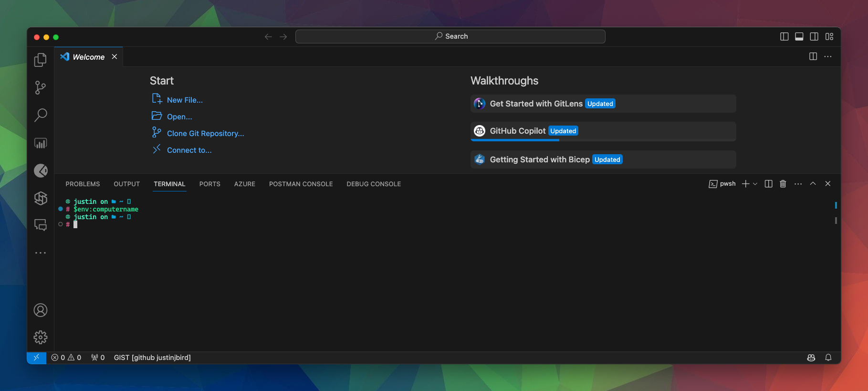The image size is (868, 391).
Task: Switch to the PORTS panel tab
Action: click(209, 184)
